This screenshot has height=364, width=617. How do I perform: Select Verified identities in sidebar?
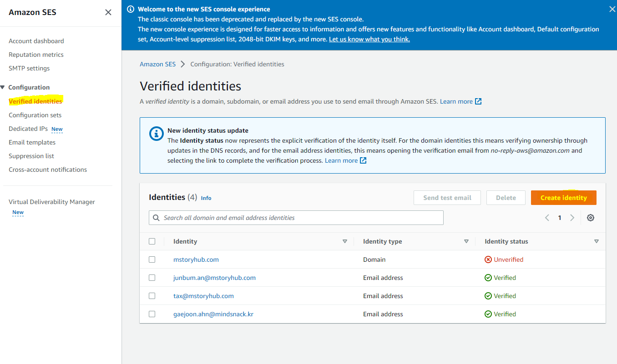click(35, 101)
